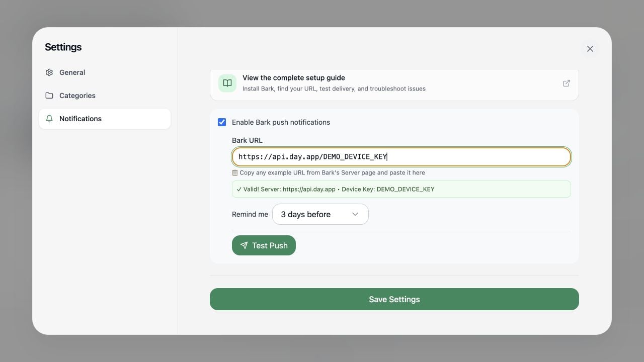
Task: Click the clipboard icon before the copy hint
Action: point(235,172)
